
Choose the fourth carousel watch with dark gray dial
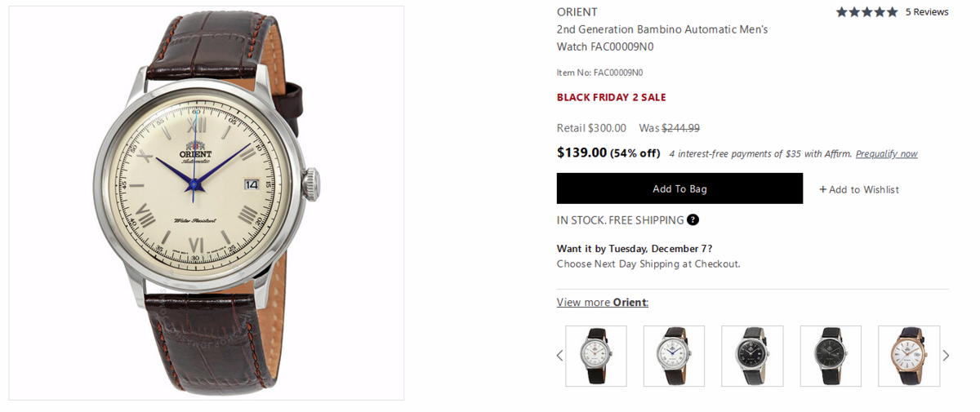(x=831, y=356)
